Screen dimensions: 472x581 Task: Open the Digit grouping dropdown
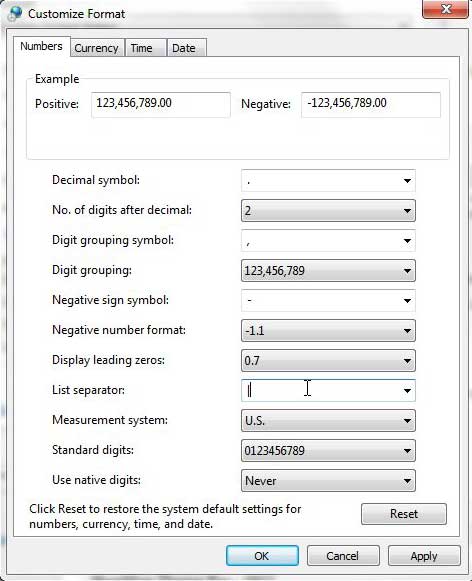click(x=328, y=270)
